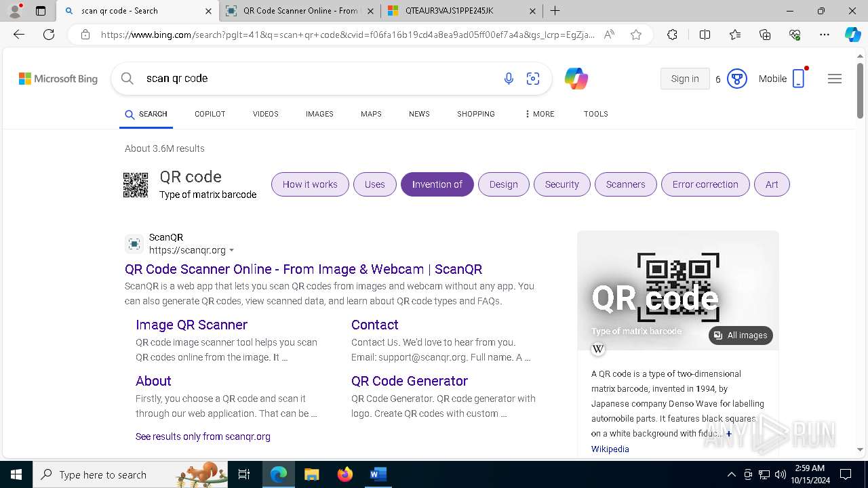Open QR Code Scanner Online ScanQR result
The image size is (868, 488).
click(303, 269)
